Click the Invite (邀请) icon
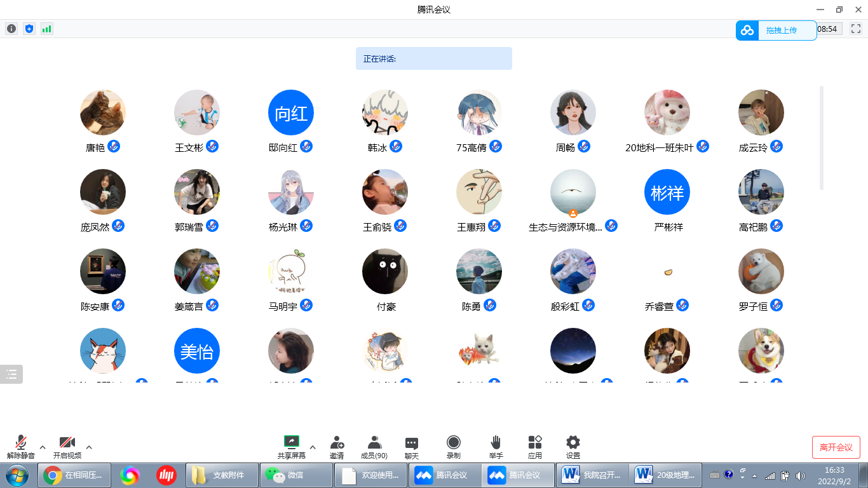Viewport: 868px width, 488px height. 337,447
